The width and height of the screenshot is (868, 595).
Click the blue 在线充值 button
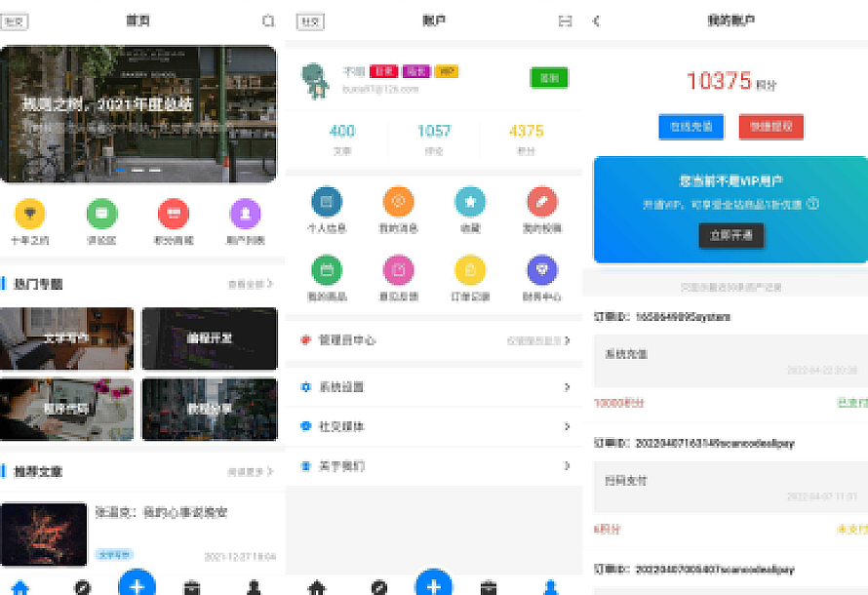(690, 126)
